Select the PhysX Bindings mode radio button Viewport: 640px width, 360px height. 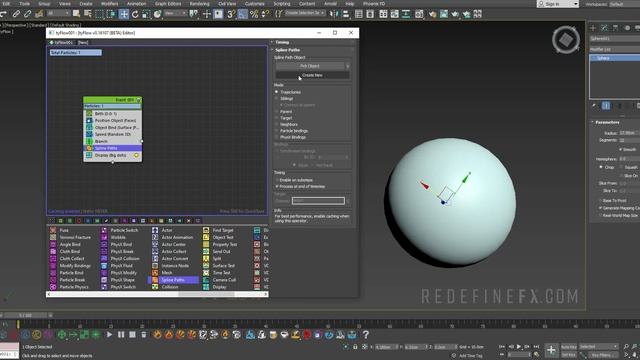click(x=276, y=138)
